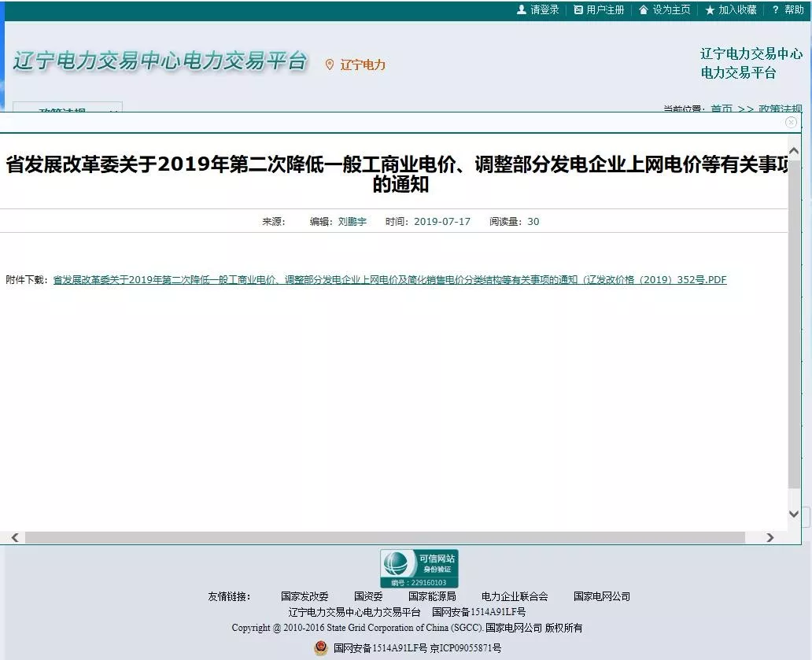Click the registration form icon
This screenshot has height=660, width=812.
[x=578, y=10]
